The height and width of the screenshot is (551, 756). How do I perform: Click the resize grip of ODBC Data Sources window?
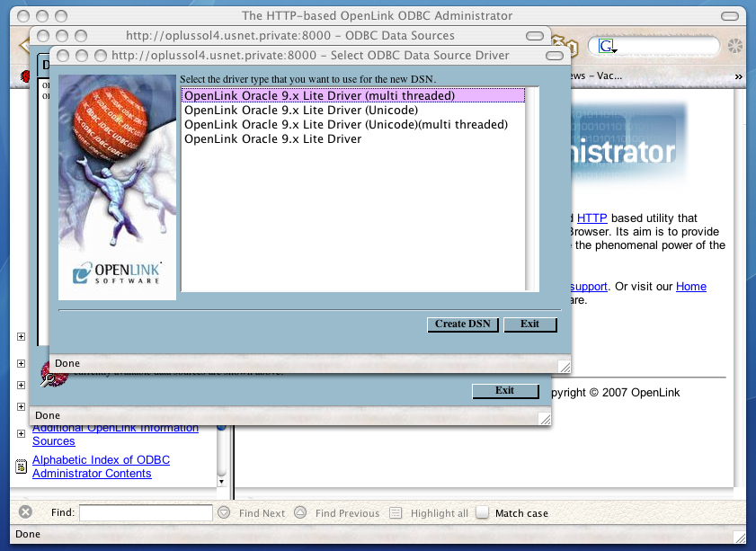click(x=545, y=419)
